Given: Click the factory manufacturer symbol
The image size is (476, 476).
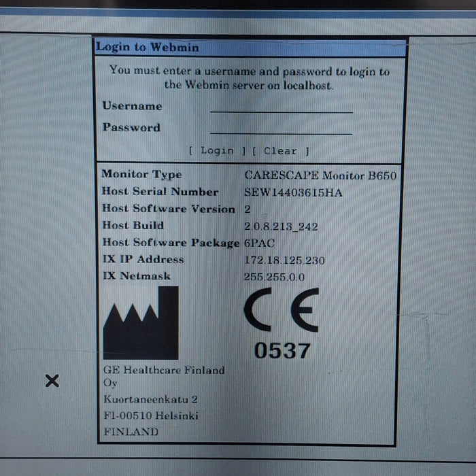Looking at the screenshot, I should [x=141, y=323].
